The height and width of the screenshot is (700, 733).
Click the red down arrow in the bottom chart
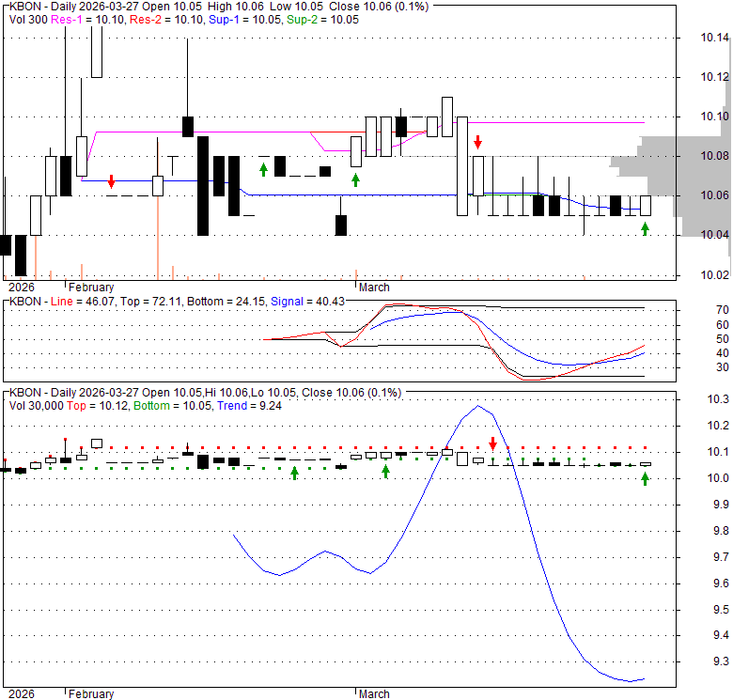[492, 443]
